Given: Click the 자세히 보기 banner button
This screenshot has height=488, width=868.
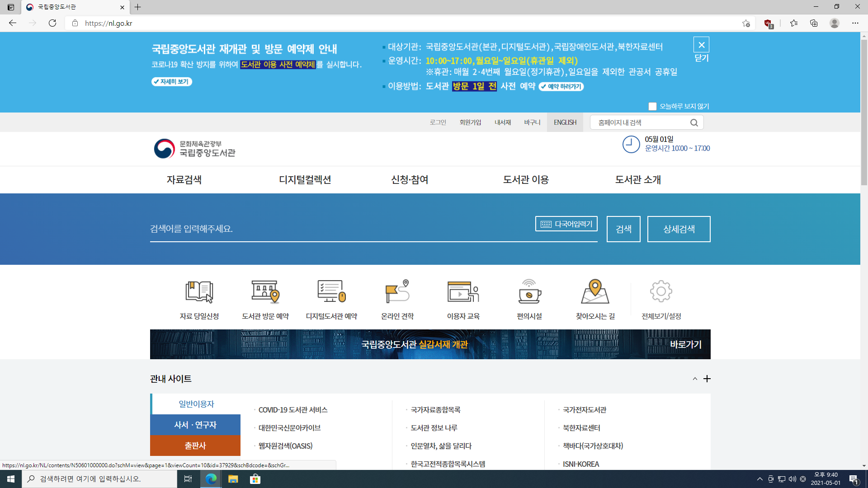Looking at the screenshot, I should (172, 82).
